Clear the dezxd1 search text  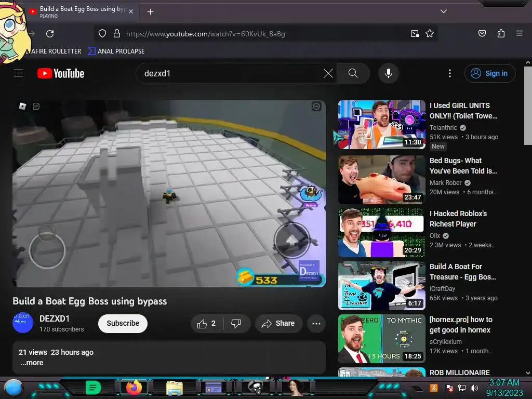pyautogui.click(x=328, y=73)
